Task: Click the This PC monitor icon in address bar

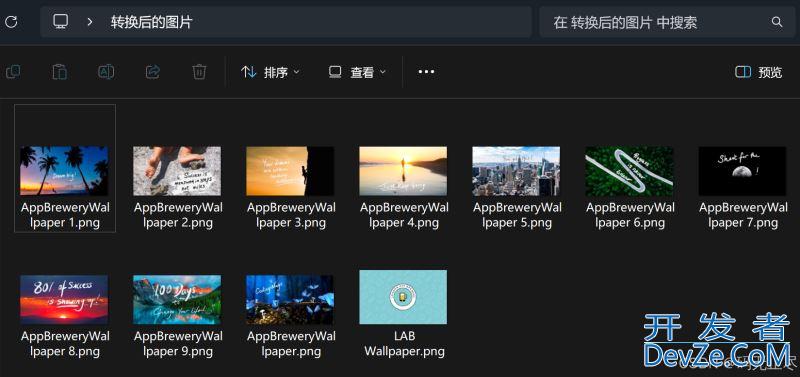Action: tap(61, 21)
